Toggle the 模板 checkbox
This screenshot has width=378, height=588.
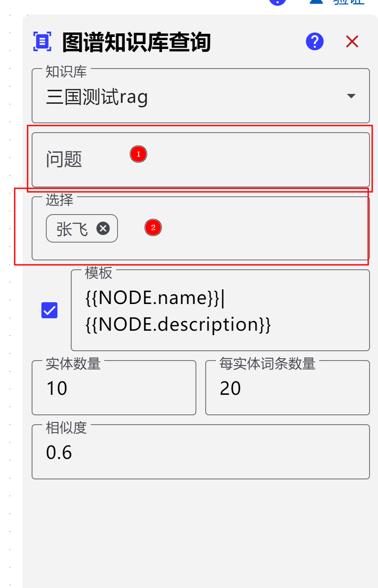49,310
